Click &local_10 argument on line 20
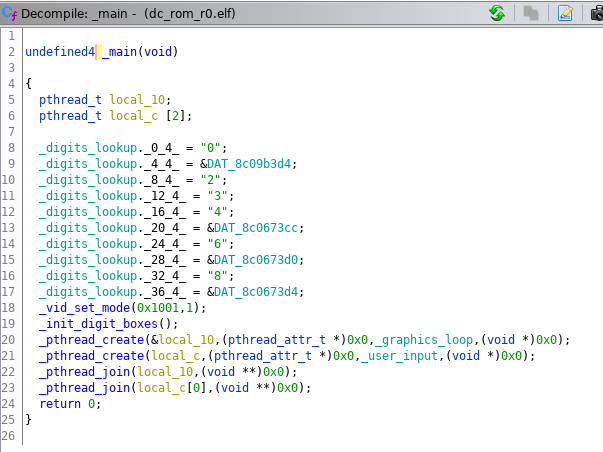The height and width of the screenshot is (452, 603). coord(182,340)
